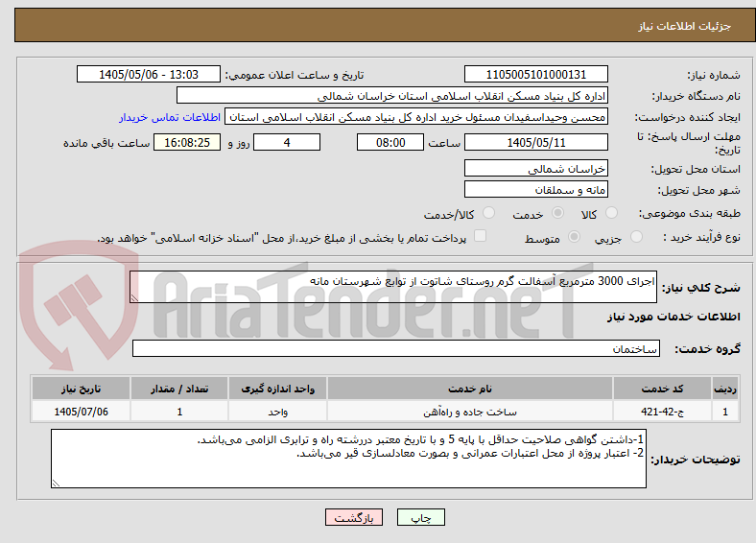The image size is (756, 543).
Task: Click the need date cell 1405/07/06
Action: tap(81, 412)
